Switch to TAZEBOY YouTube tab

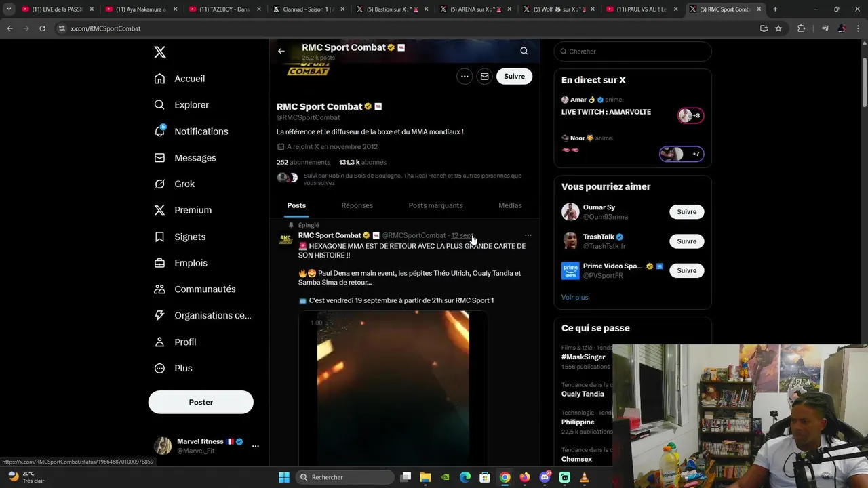(x=225, y=9)
